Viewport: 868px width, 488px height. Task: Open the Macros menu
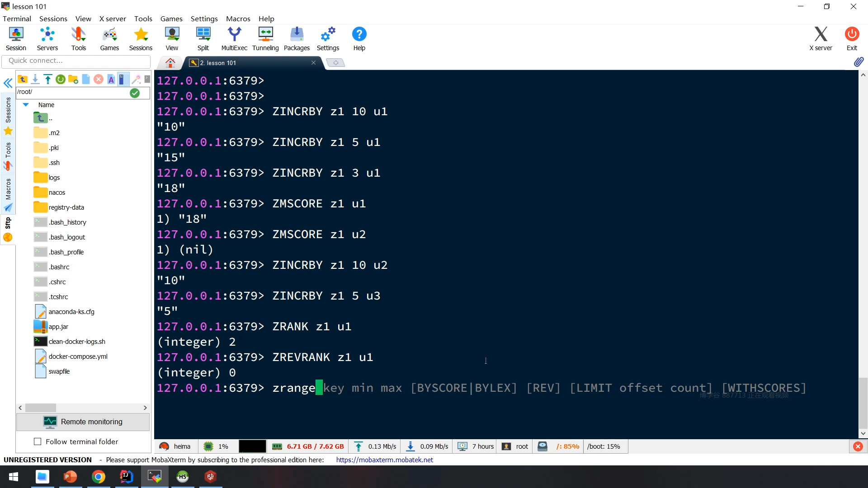[238, 19]
